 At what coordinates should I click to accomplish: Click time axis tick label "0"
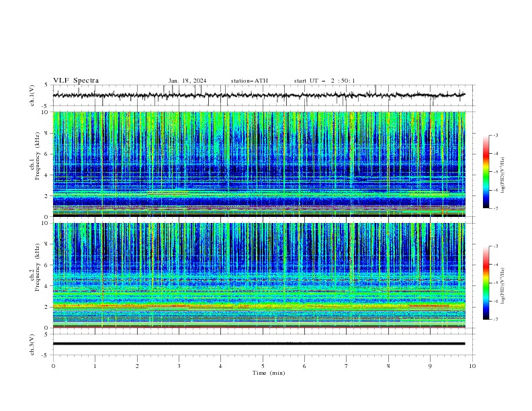click(53, 366)
